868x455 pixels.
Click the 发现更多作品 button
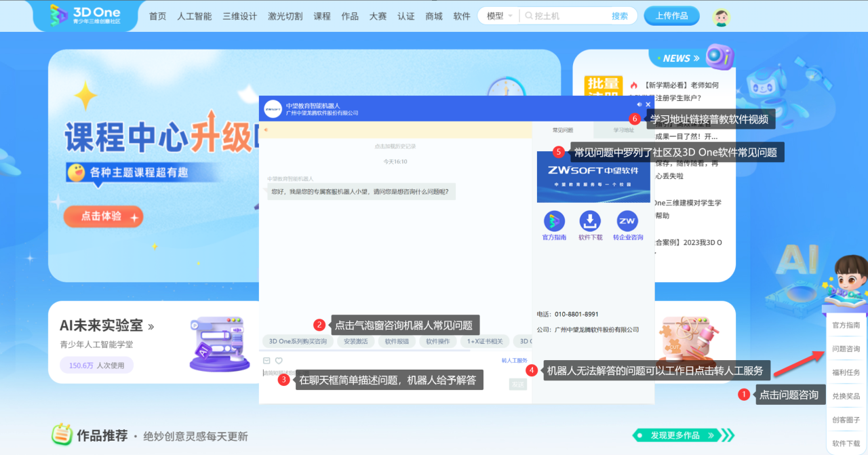(x=682, y=435)
